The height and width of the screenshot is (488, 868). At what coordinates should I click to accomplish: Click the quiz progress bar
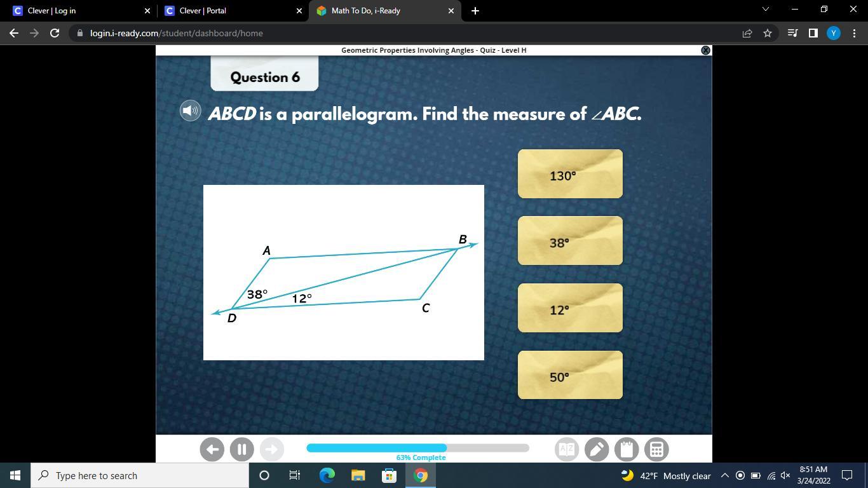[x=417, y=448]
